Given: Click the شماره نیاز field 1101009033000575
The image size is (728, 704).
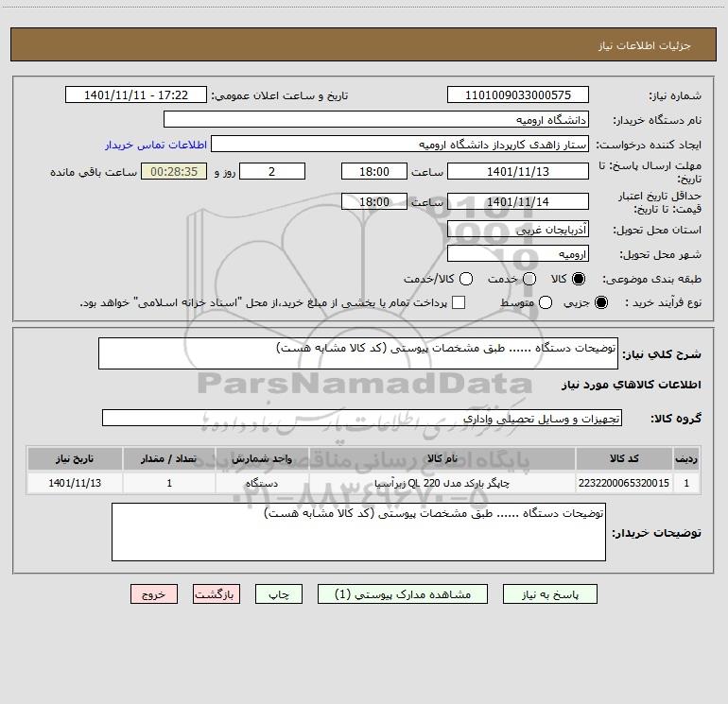Looking at the screenshot, I should click(x=518, y=94).
